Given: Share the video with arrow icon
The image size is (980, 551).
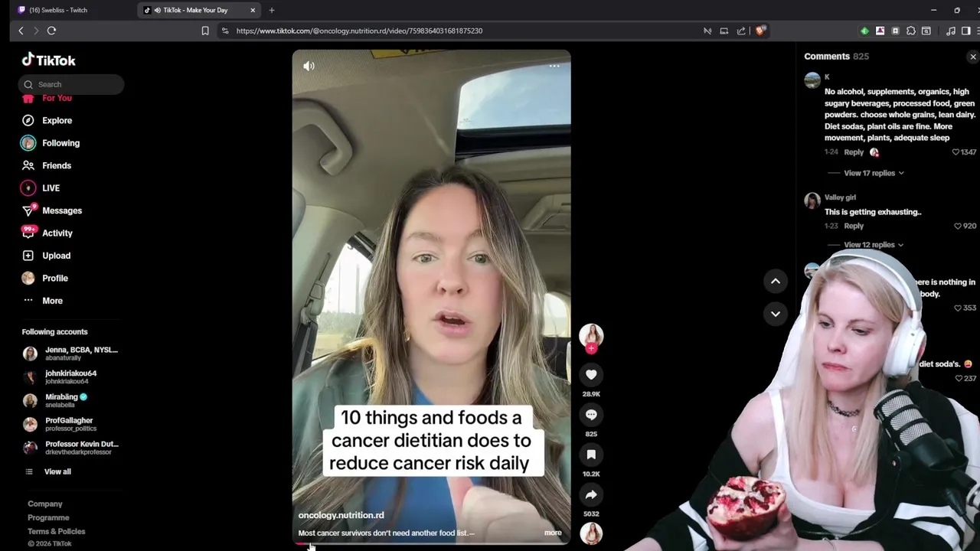Looking at the screenshot, I should [591, 494].
